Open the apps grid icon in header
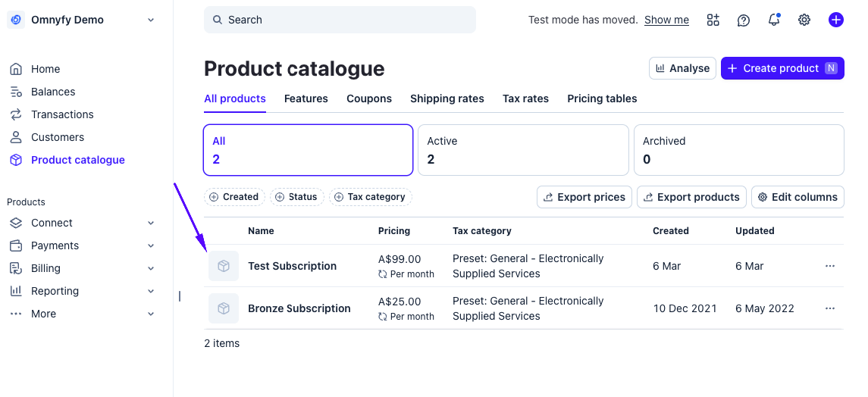Screen dimensions: 868x397 (x=713, y=20)
